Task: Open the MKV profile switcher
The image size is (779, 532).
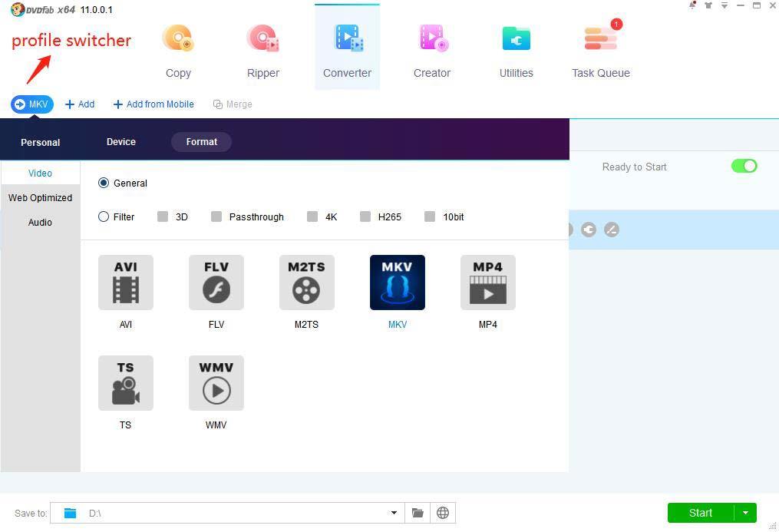Action: [31, 104]
